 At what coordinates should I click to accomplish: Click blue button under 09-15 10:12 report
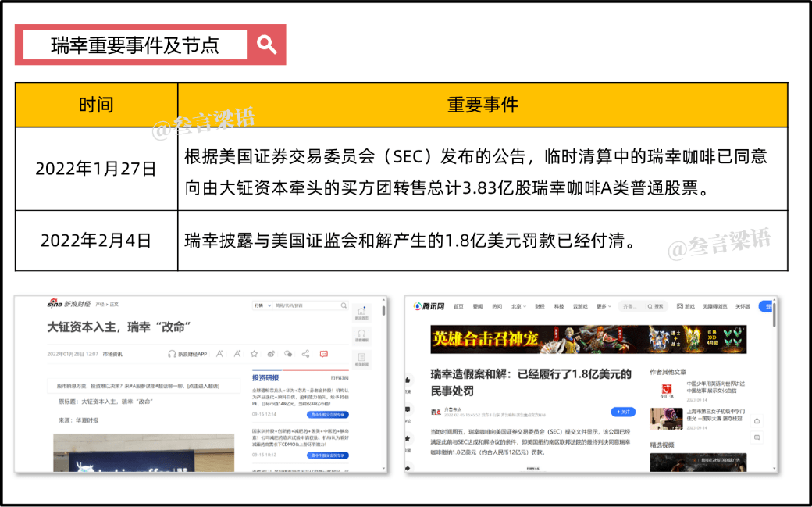[x=328, y=455]
